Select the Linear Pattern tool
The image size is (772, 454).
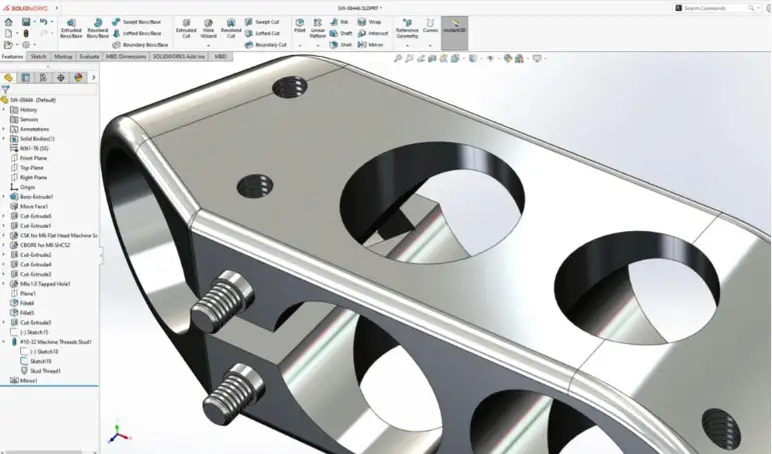tap(318, 29)
